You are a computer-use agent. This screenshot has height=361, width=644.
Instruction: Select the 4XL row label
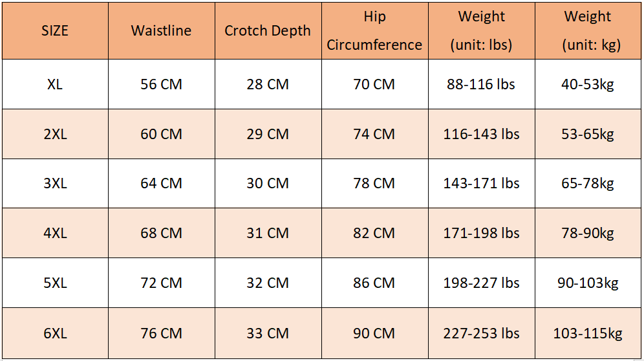pyautogui.click(x=55, y=233)
